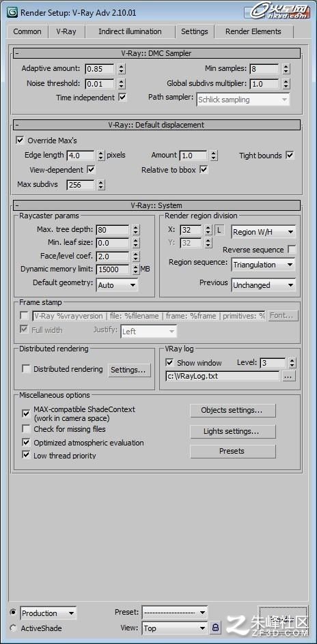Click the L lock button next to X
The image size is (317, 644).
click(x=219, y=230)
